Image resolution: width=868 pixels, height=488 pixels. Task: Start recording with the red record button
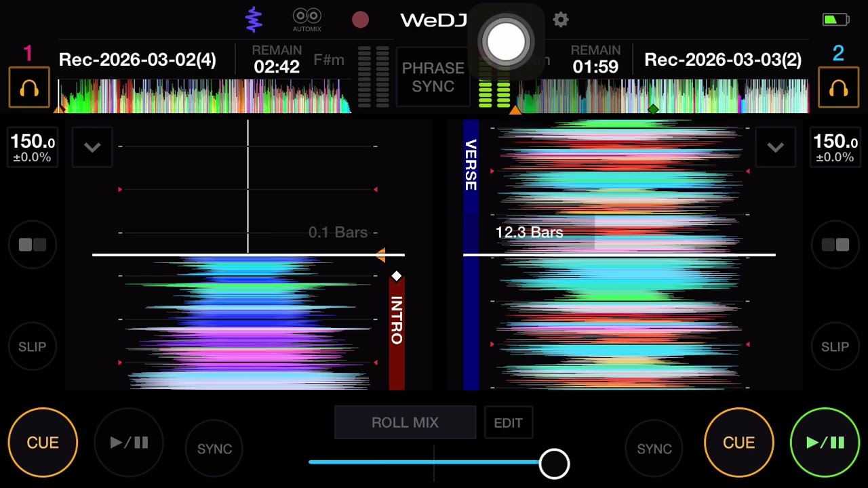coord(360,20)
